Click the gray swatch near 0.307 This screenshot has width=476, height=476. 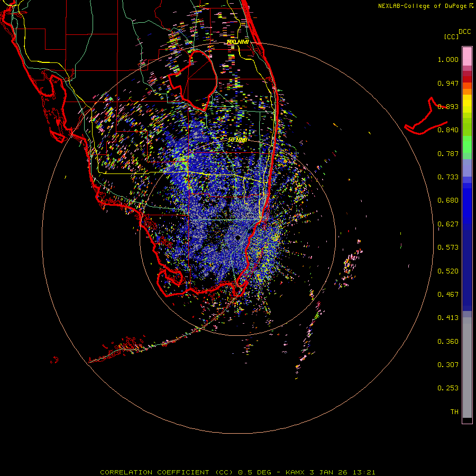[x=467, y=368]
